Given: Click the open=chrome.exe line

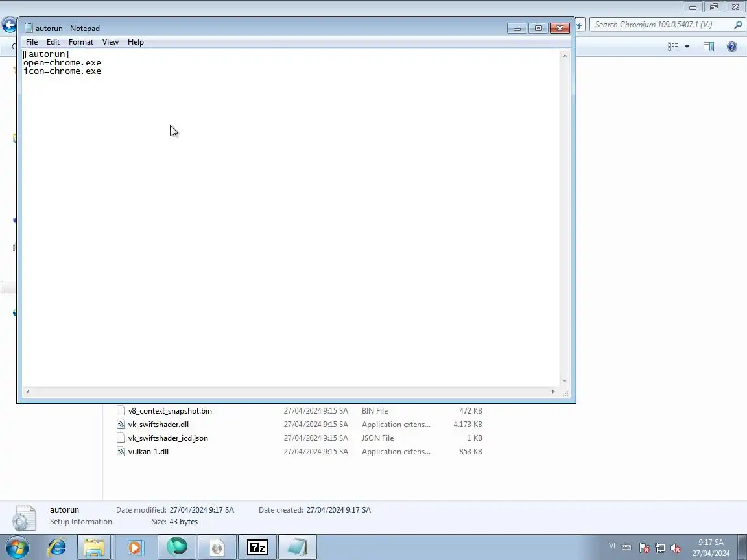Looking at the screenshot, I should click(62, 63).
